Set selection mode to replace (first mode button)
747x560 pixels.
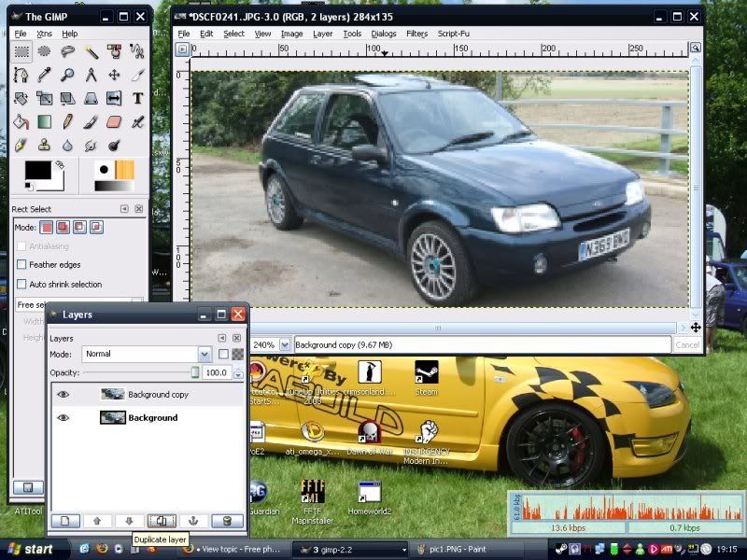tap(46, 227)
